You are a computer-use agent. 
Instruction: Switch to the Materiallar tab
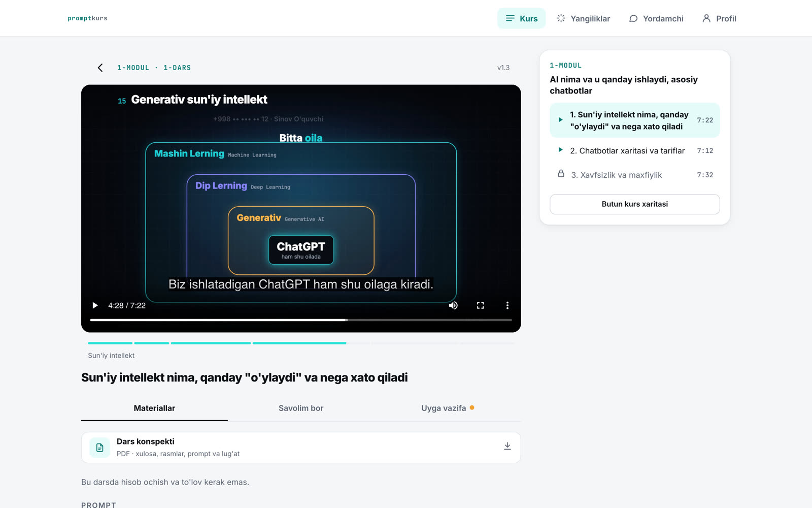pos(154,408)
